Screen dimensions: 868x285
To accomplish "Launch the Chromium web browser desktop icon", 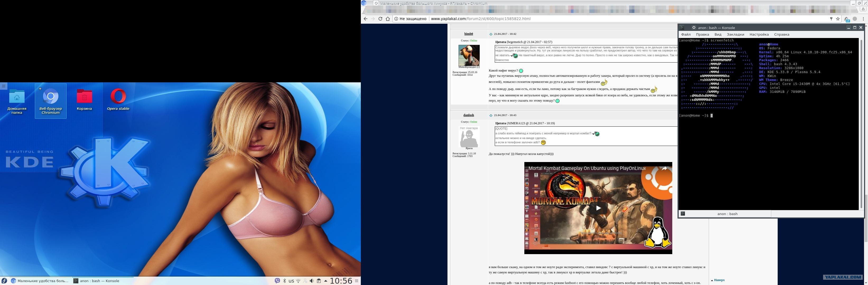I will [50, 101].
